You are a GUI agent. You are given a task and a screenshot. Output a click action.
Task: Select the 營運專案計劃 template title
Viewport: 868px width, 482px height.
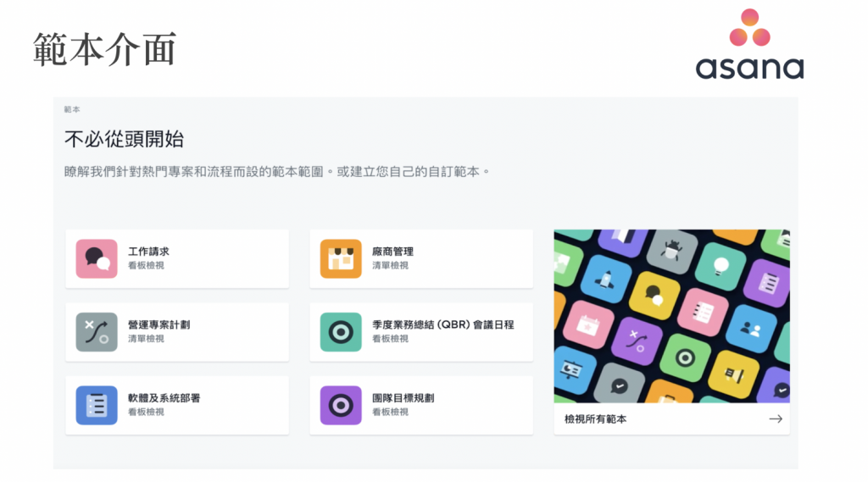click(x=159, y=324)
